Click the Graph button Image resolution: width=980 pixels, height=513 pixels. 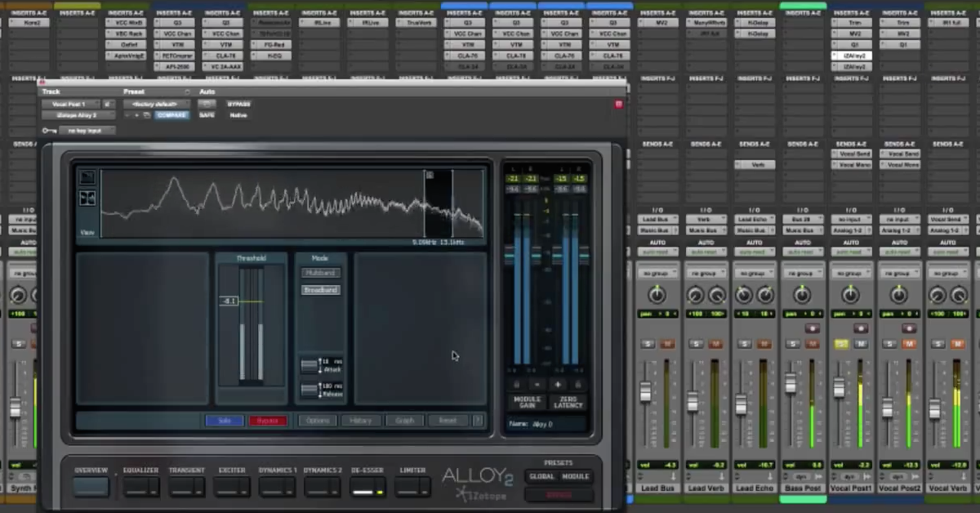point(405,421)
